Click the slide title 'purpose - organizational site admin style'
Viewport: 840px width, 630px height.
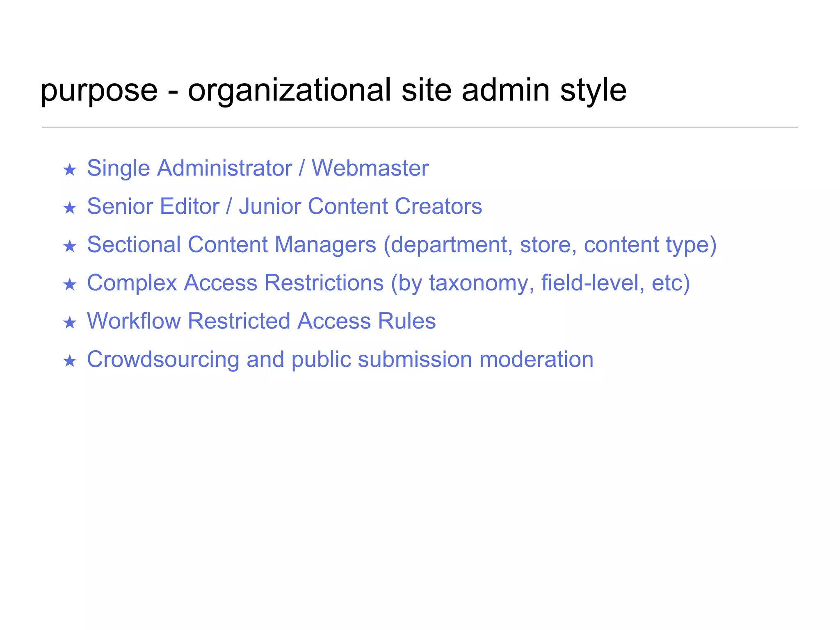333,91
